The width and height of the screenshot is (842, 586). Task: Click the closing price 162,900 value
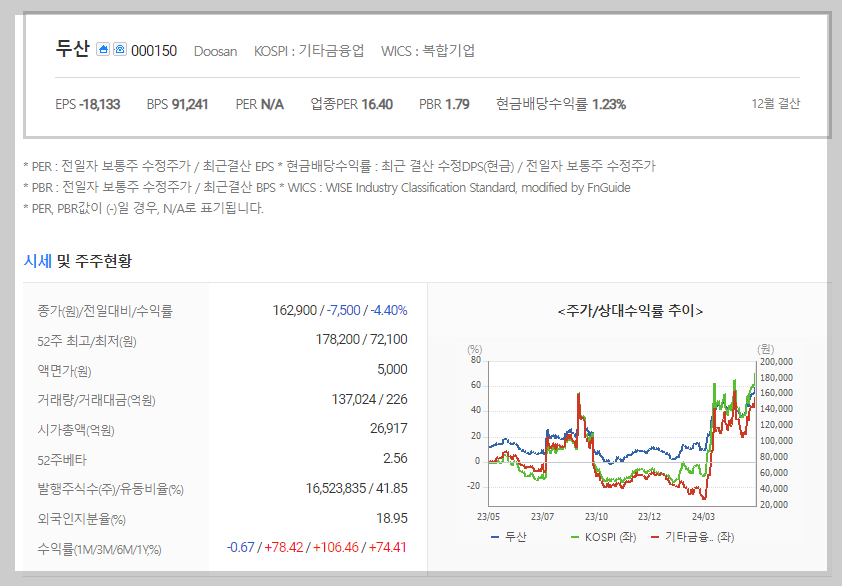pos(294,310)
